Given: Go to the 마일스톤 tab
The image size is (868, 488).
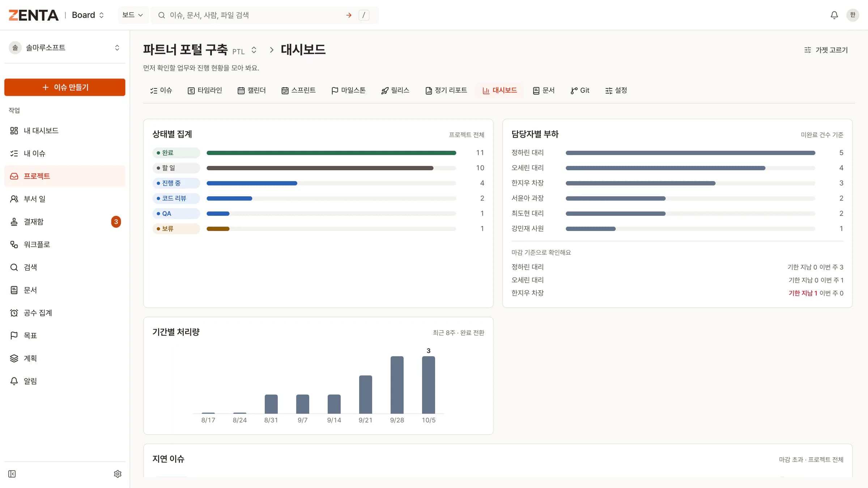Looking at the screenshot, I should 349,90.
